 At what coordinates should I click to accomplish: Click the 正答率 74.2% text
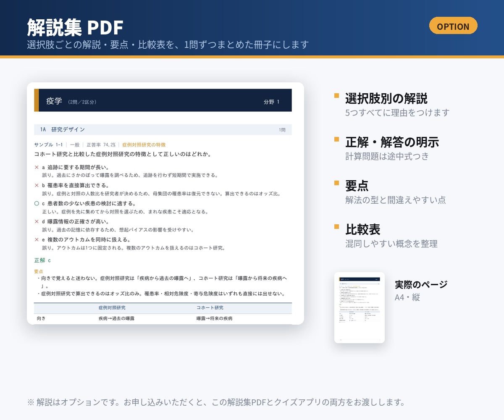point(101,144)
